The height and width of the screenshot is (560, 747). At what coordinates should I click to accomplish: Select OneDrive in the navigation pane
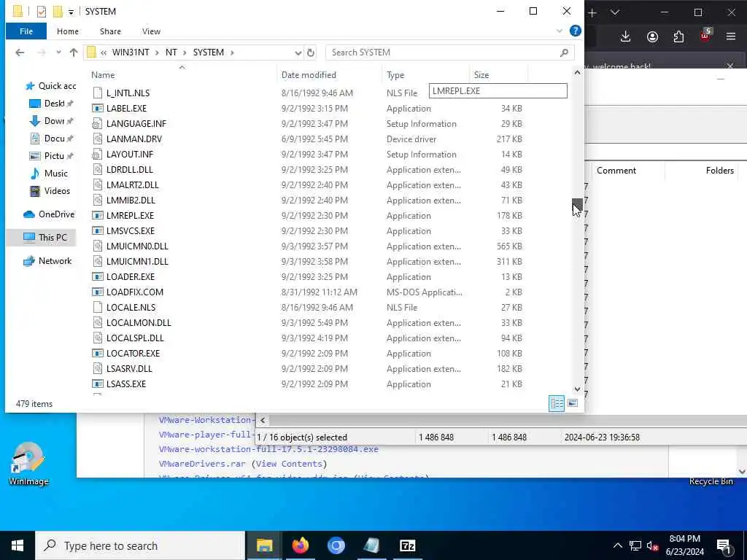49,214
